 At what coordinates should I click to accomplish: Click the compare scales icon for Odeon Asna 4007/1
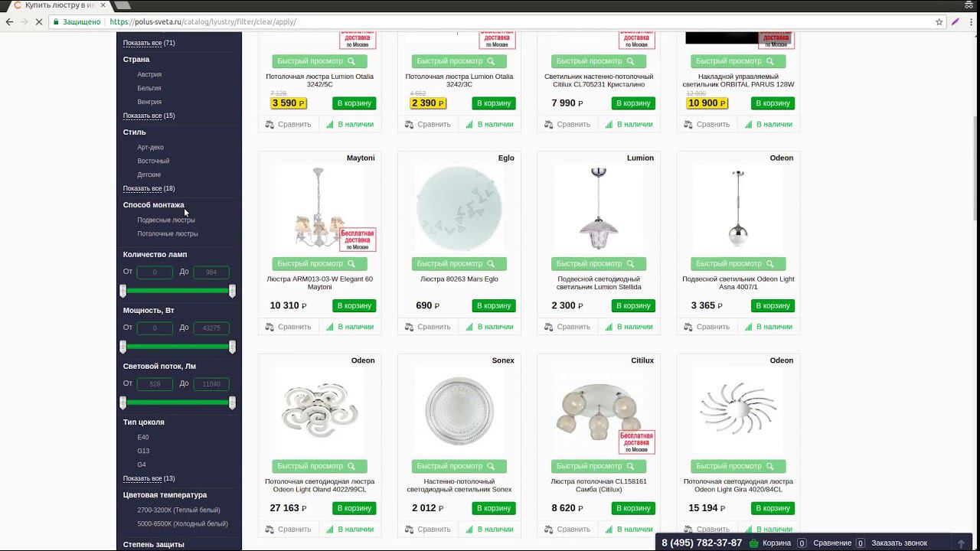pyautogui.click(x=688, y=327)
